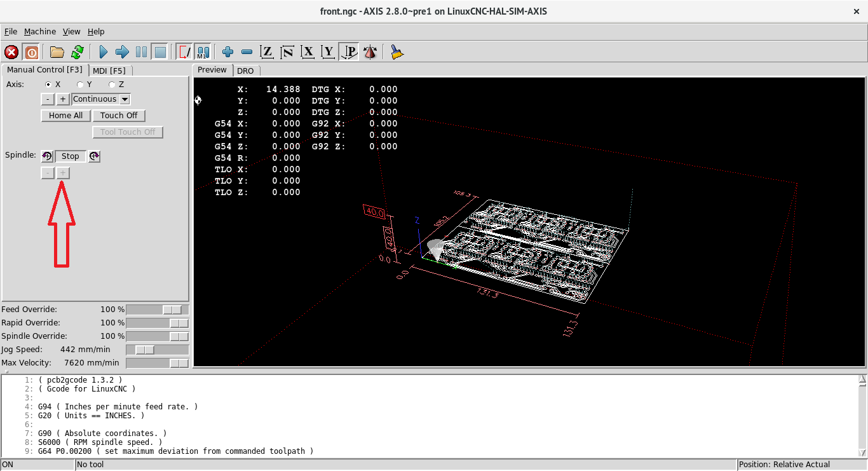Open a G-code file via folder icon

pos(58,52)
